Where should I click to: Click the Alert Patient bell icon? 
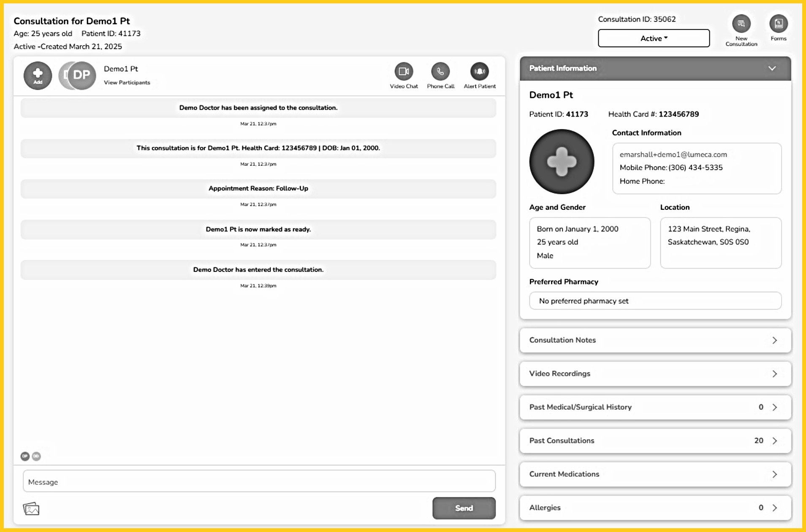(x=479, y=72)
